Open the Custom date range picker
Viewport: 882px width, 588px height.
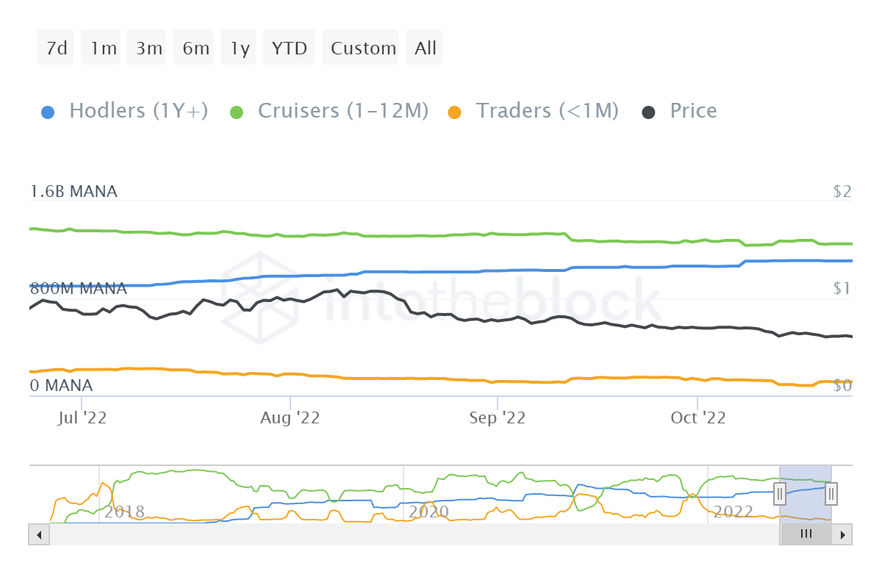point(363,49)
